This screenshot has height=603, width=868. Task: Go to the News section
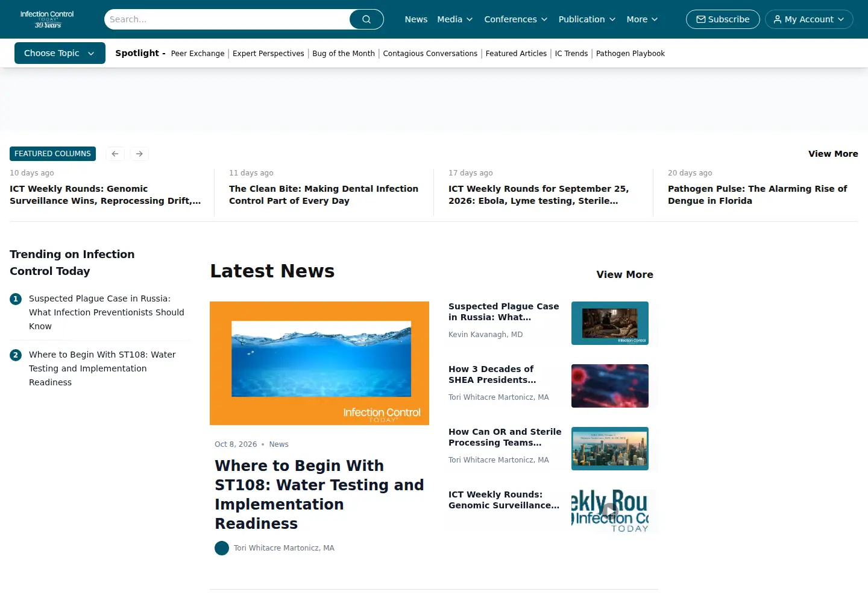coord(416,19)
